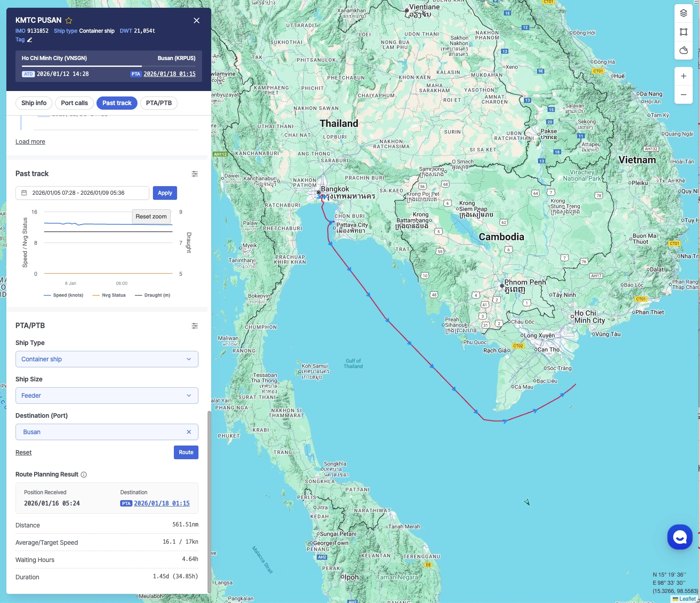Screen dimensions: 700x603
Task: Clear the Busan destination entry
Action: click(189, 432)
